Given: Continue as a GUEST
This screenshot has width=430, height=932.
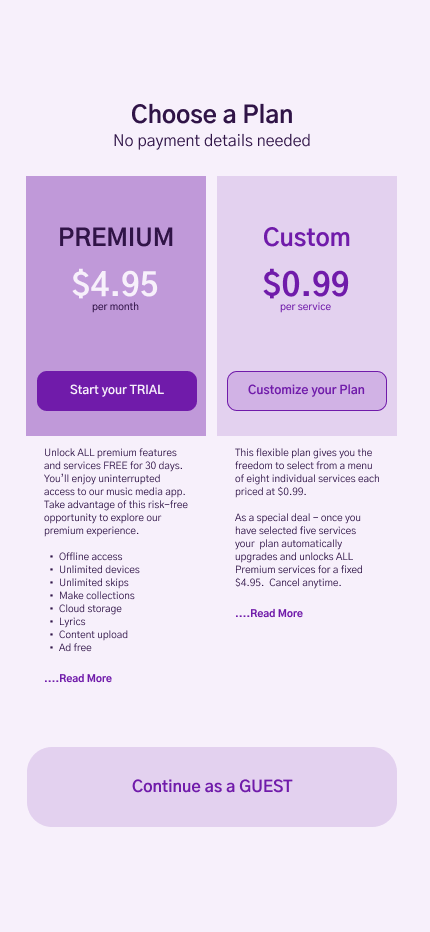Looking at the screenshot, I should pyautogui.click(x=212, y=786).
